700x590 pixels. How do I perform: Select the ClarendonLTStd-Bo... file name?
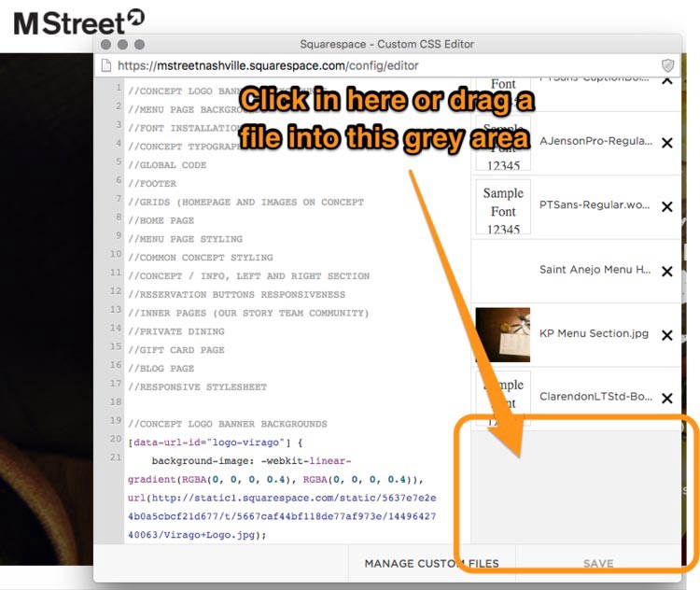pos(595,397)
